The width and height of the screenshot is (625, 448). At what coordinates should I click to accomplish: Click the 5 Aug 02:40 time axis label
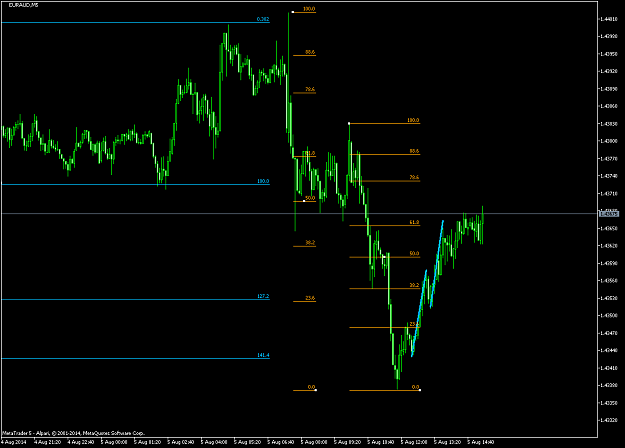coord(181,442)
